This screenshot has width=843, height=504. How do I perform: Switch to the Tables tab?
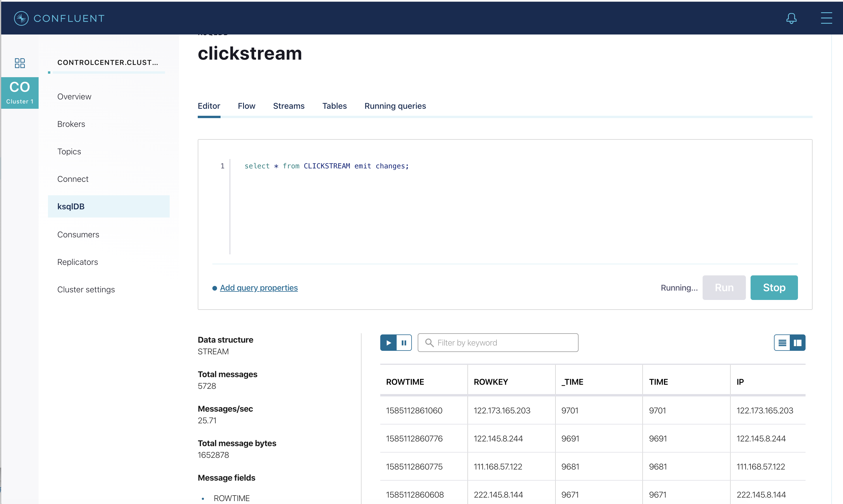tap(334, 106)
